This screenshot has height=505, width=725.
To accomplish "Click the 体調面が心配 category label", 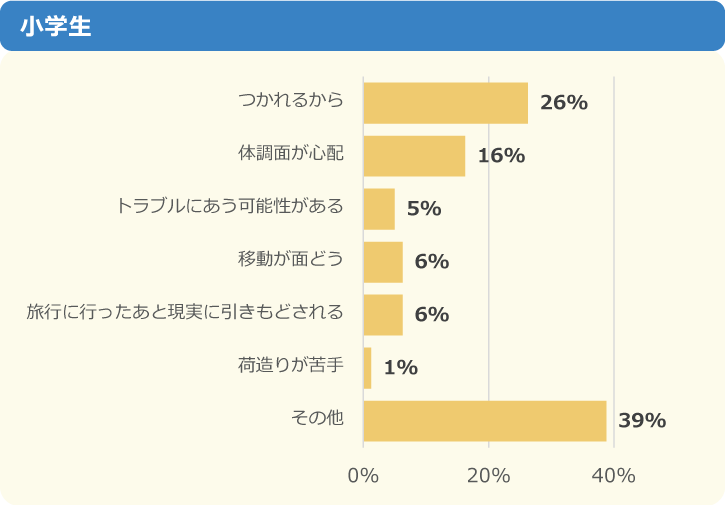I will click(291, 153).
